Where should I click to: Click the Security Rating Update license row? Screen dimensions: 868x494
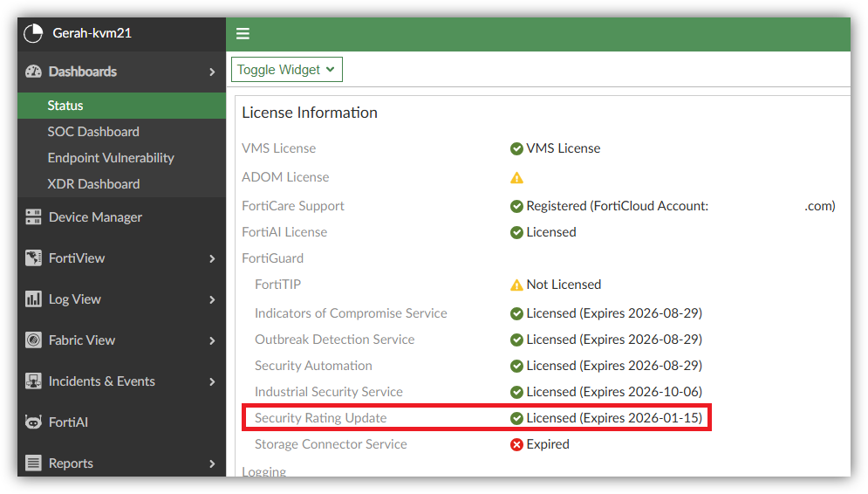click(476, 418)
